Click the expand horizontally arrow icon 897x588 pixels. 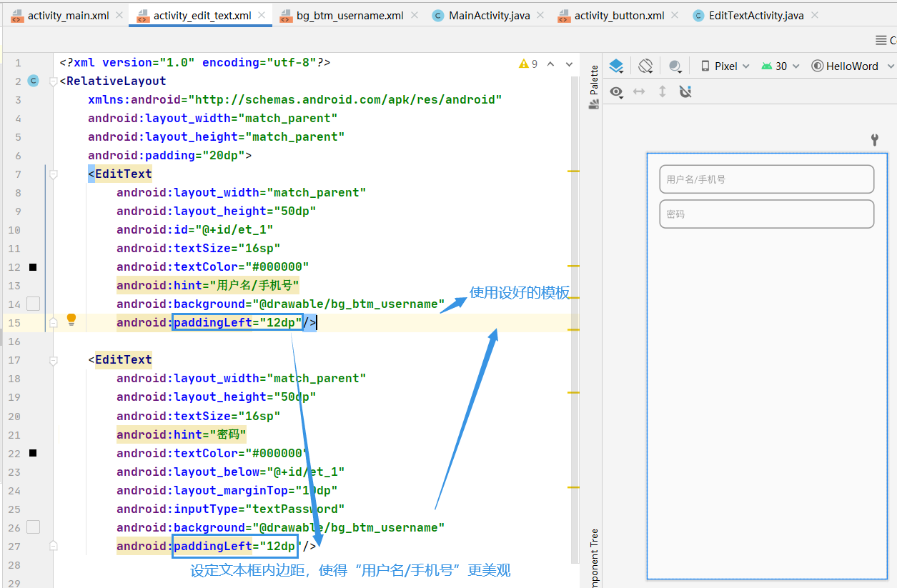click(x=640, y=91)
